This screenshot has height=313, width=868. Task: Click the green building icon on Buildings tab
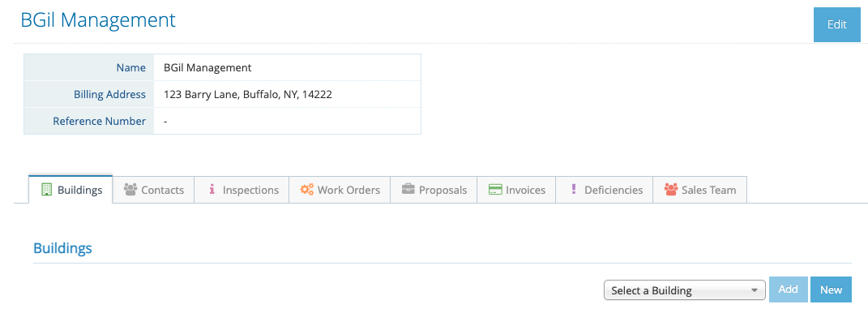46,190
